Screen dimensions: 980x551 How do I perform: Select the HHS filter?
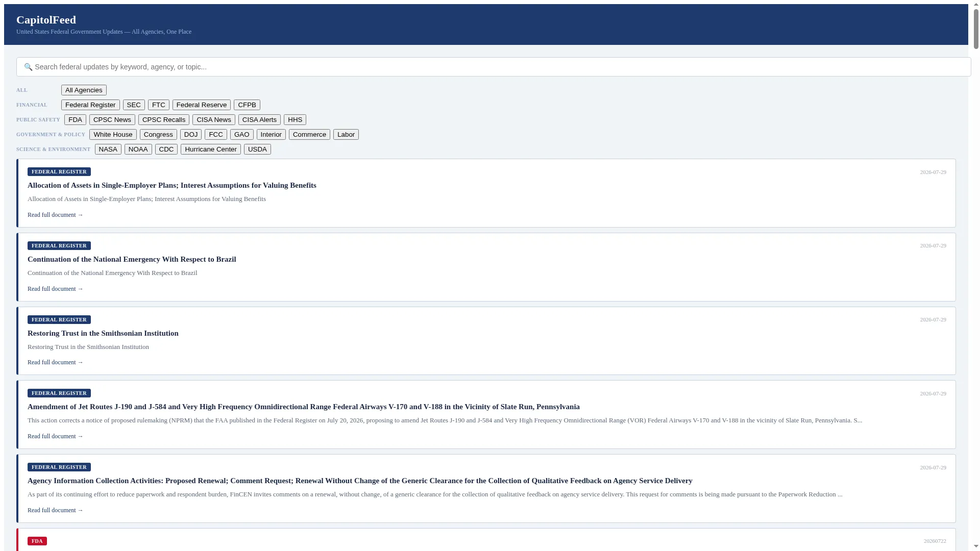coord(295,120)
